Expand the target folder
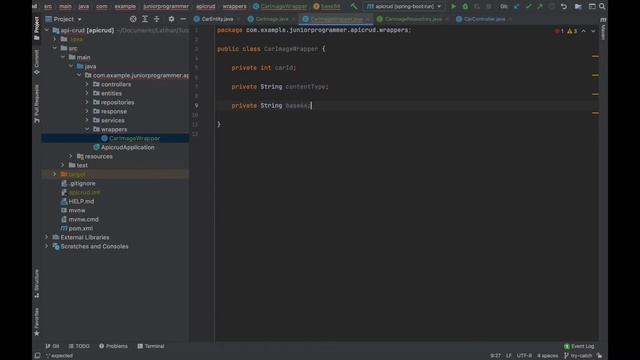This screenshot has width=640, height=360. pos(55,174)
